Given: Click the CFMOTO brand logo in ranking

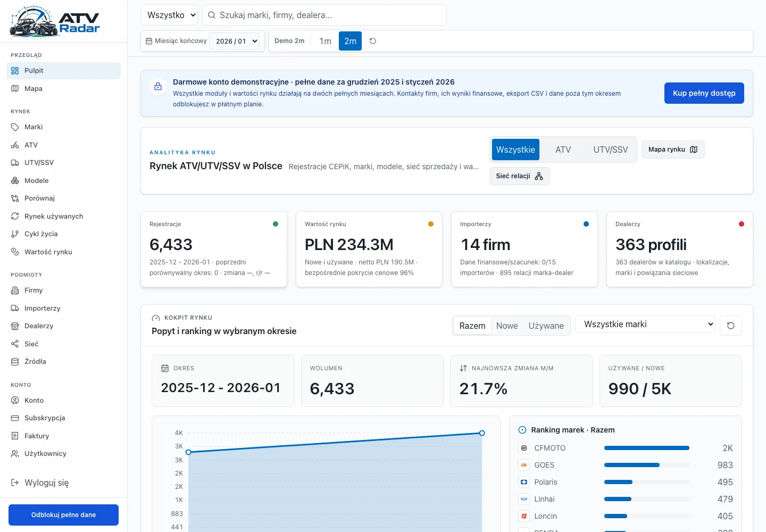Looking at the screenshot, I should [x=524, y=448].
